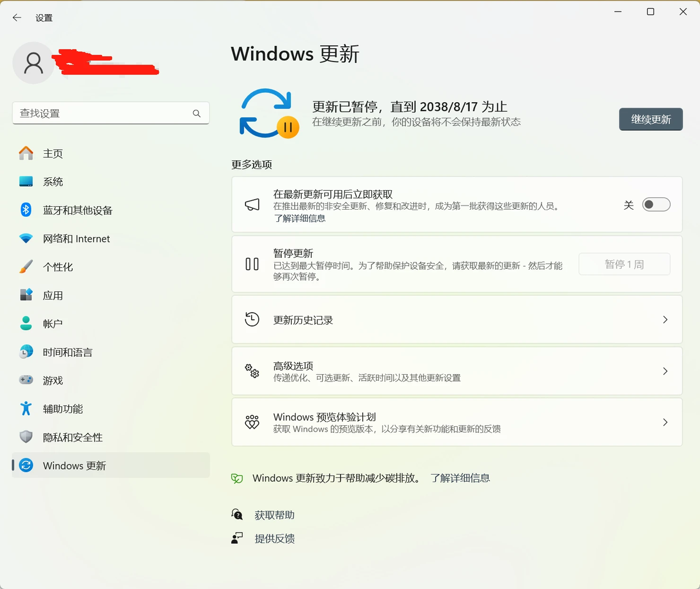The width and height of the screenshot is (700, 589).
Task: Open 蓝牙和其他设备 settings
Action: 111,210
